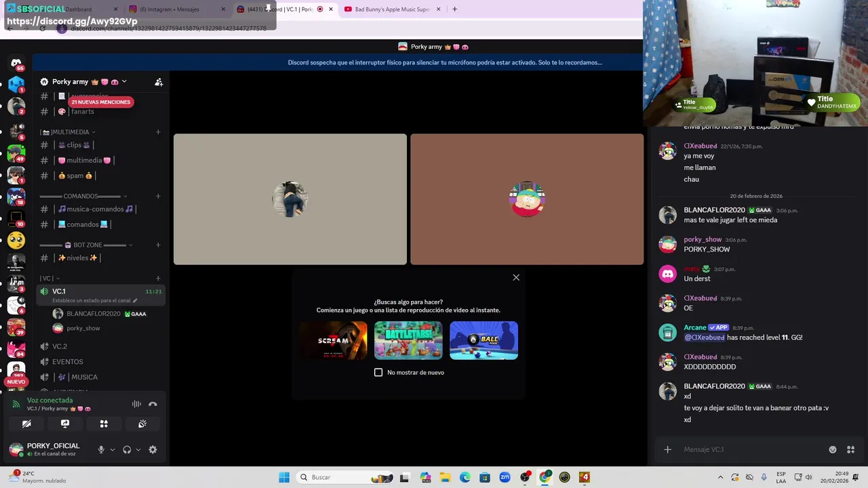Set a status for VC.1 channel
The width and height of the screenshot is (868, 488).
[95, 300]
